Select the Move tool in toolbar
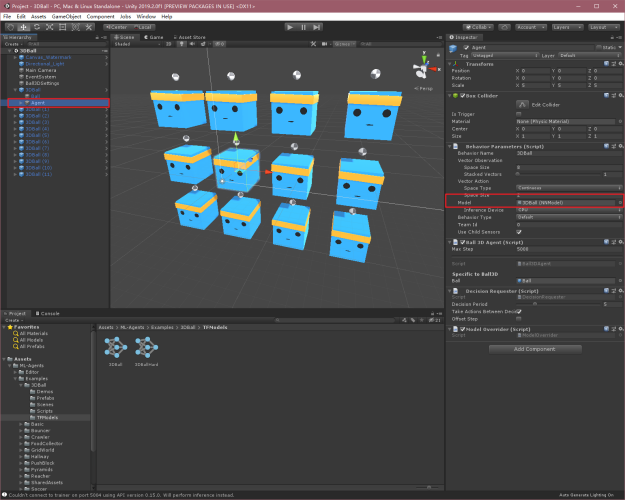This screenshot has width=625, height=500. click(x=24, y=27)
